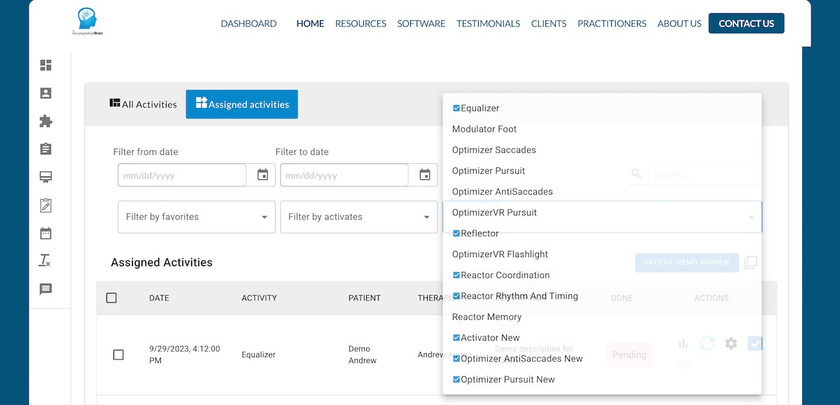Screen dimensions: 840x405
Task: Toggle the Reactor Coordination checkbox
Action: click(x=456, y=275)
